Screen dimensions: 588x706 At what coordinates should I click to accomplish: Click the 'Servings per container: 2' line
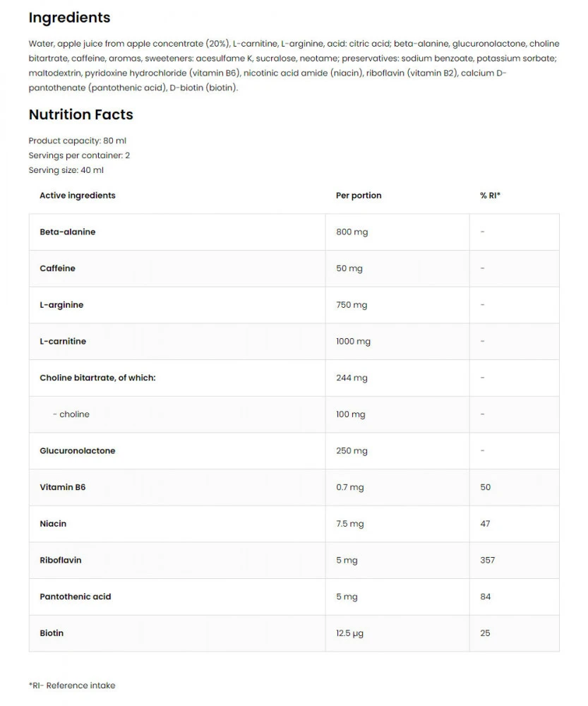[79, 155]
